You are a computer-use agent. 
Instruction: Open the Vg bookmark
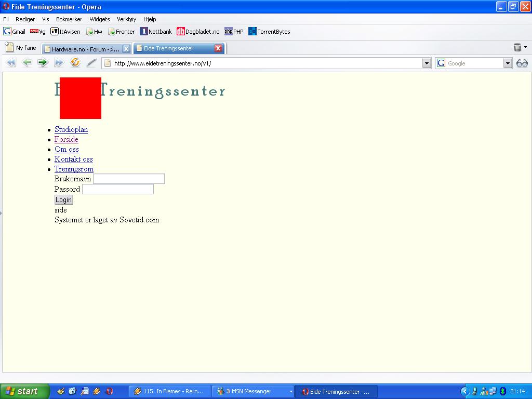click(x=37, y=32)
